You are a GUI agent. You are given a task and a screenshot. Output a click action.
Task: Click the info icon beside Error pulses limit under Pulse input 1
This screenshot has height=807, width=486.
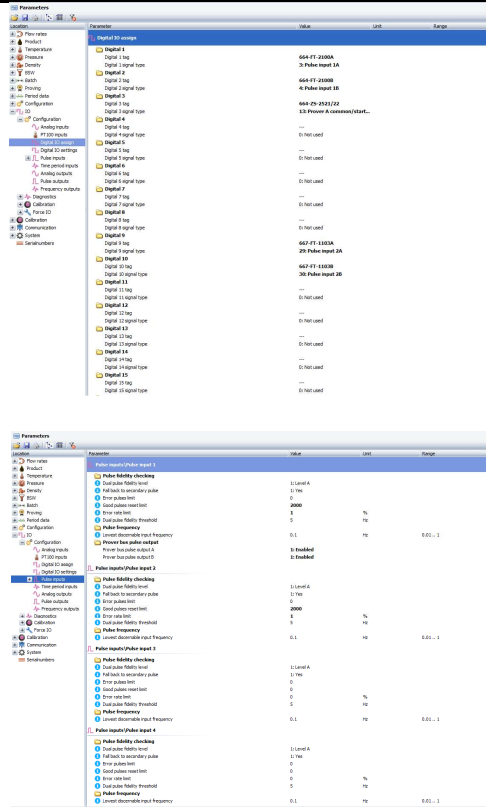tap(98, 498)
